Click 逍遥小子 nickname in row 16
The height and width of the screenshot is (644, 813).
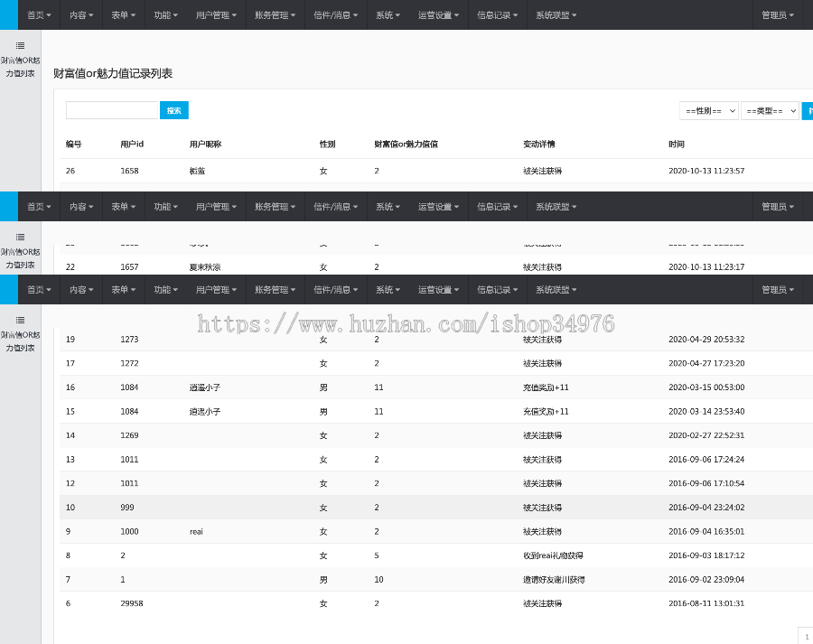pos(205,387)
